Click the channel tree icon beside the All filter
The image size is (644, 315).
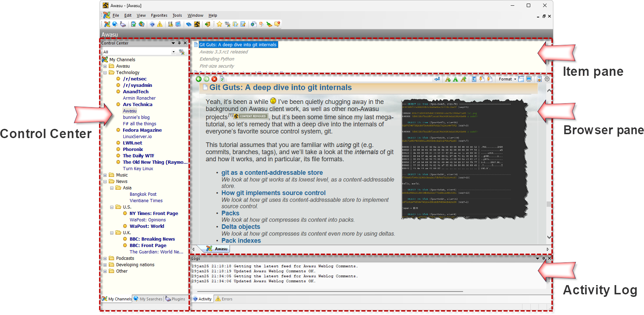click(182, 52)
